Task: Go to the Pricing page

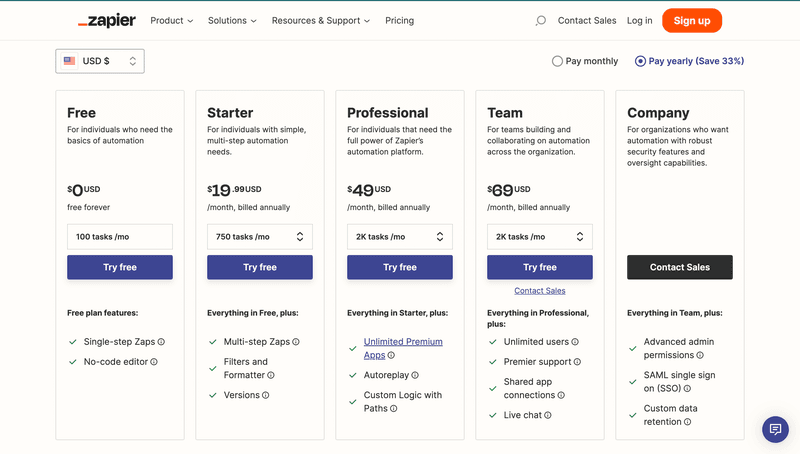Action: (x=399, y=21)
